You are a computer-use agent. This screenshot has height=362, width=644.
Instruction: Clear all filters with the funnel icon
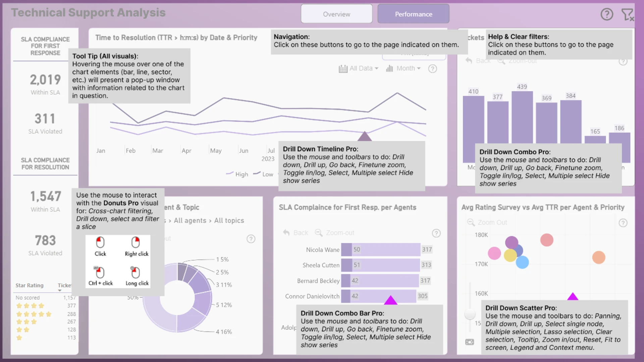(x=627, y=14)
